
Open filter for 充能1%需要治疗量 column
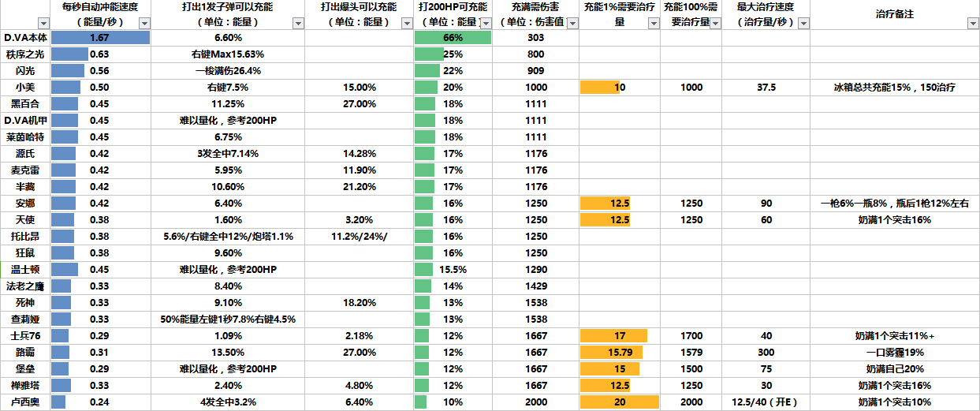click(654, 24)
